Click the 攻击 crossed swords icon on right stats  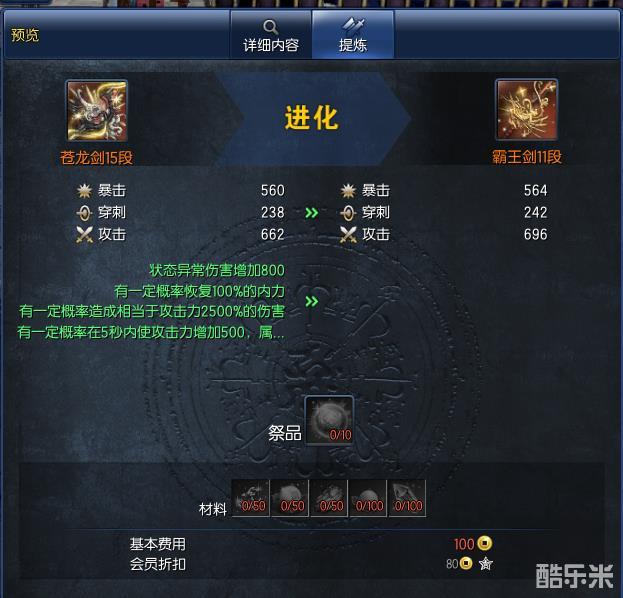348,234
